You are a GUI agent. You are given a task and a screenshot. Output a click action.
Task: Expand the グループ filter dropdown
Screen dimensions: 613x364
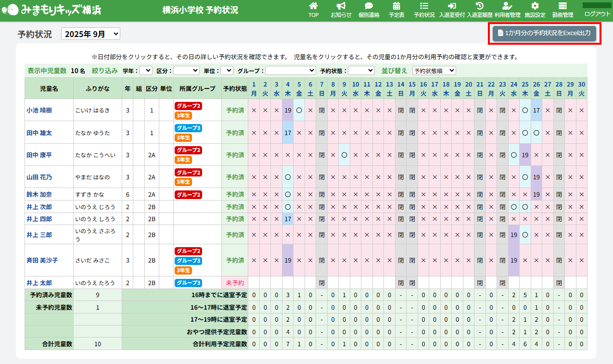[290, 71]
